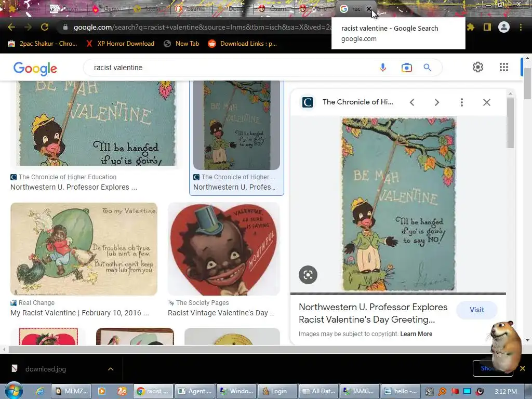This screenshot has height=399, width=532.
Task: Open the Chrome profile avatar
Action: coord(504,27)
